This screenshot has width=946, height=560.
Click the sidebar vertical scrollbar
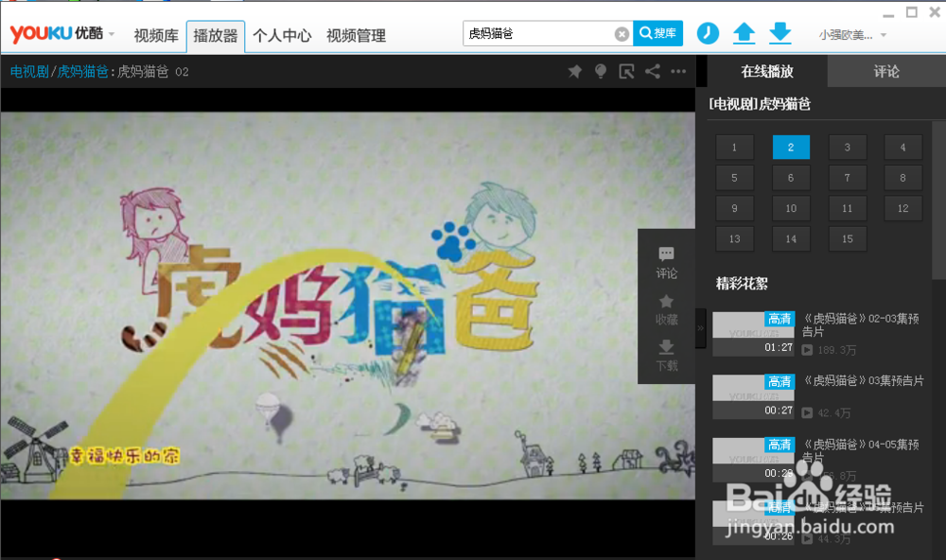pos(938,200)
